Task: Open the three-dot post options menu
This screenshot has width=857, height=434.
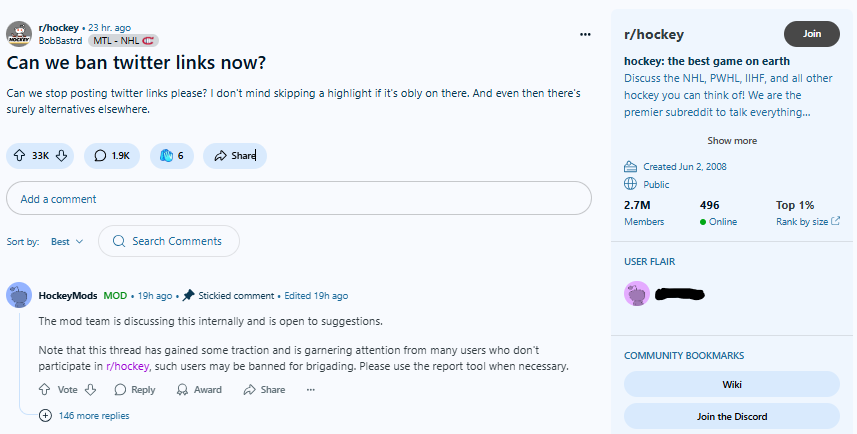Action: coord(585,34)
